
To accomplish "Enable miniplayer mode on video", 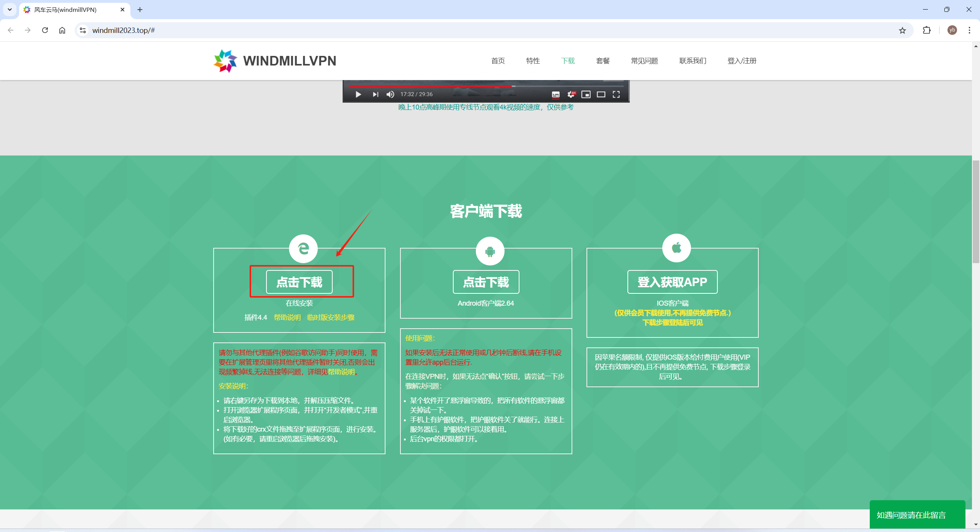I will coord(586,94).
